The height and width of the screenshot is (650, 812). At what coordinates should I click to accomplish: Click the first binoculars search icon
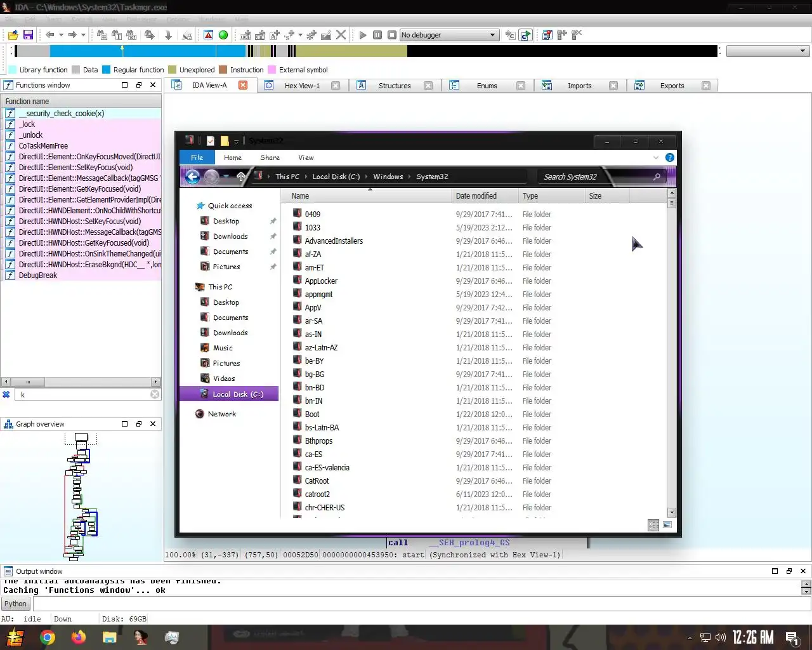(x=101, y=35)
